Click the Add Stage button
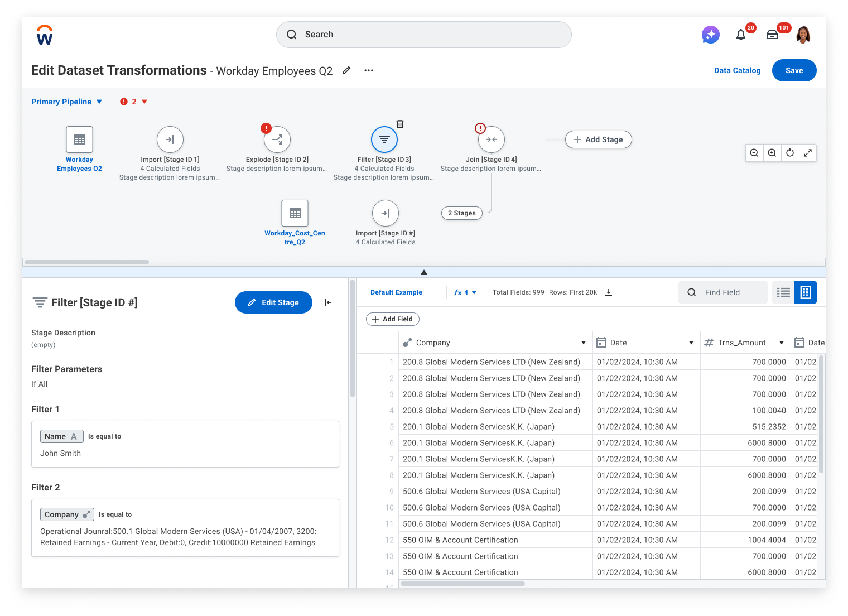The width and height of the screenshot is (848, 616). [x=599, y=139]
